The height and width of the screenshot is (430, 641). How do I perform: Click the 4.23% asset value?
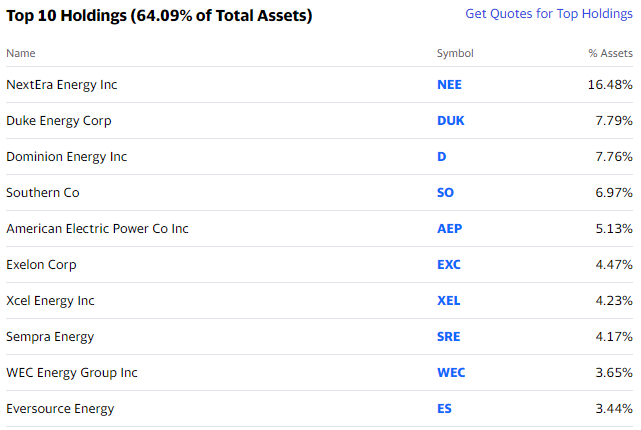(614, 300)
